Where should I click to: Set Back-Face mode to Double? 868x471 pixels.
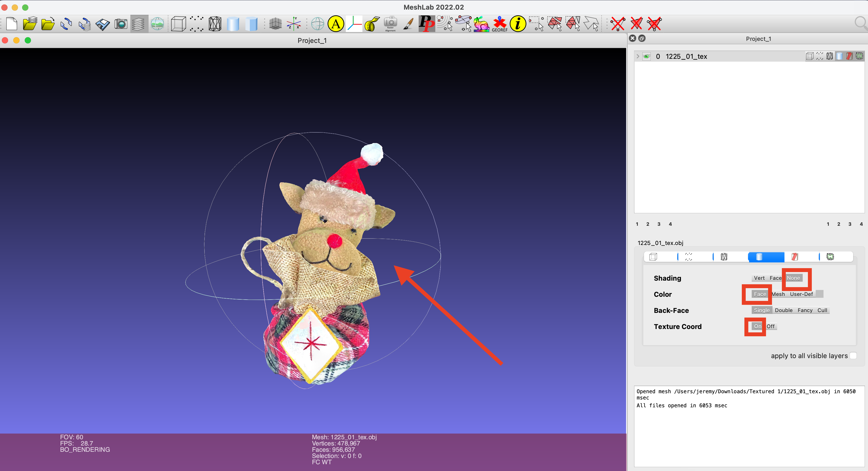[783, 310]
